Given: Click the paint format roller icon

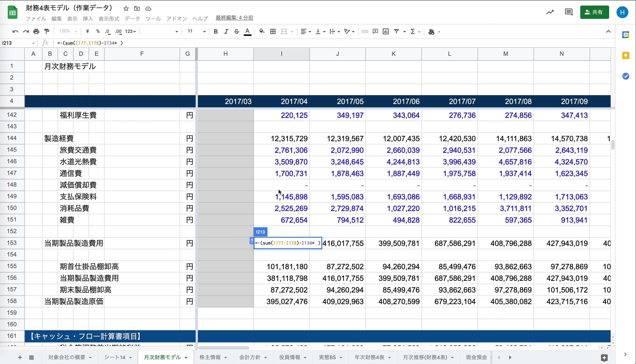Looking at the screenshot, I should point(47,31).
